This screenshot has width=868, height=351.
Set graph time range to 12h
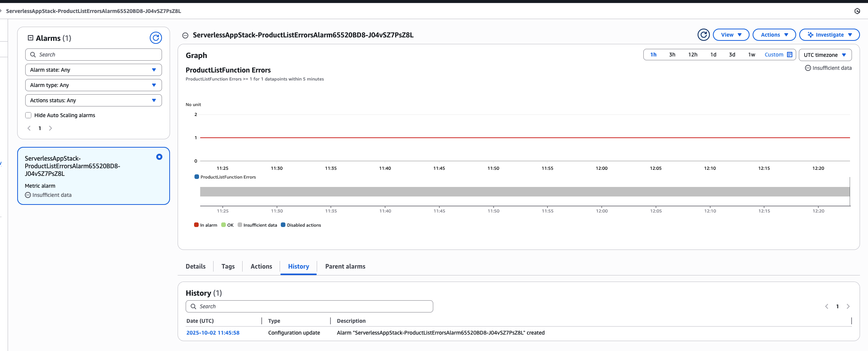[693, 55]
